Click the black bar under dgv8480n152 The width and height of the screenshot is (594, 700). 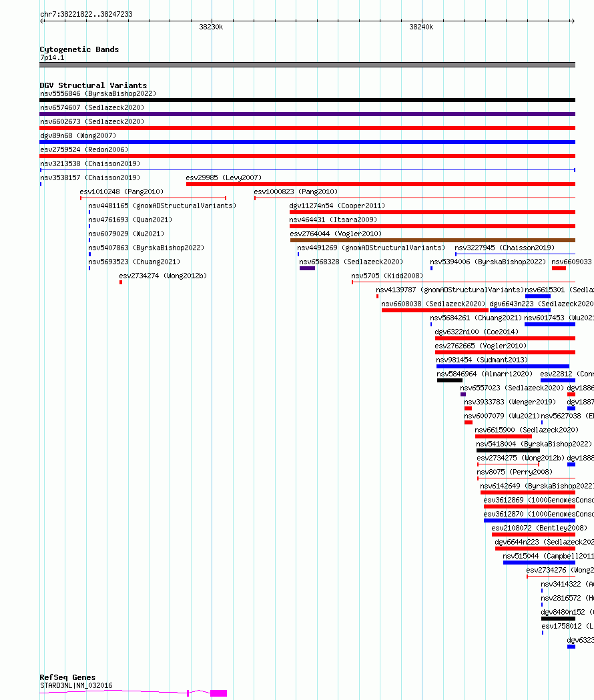pos(558,619)
